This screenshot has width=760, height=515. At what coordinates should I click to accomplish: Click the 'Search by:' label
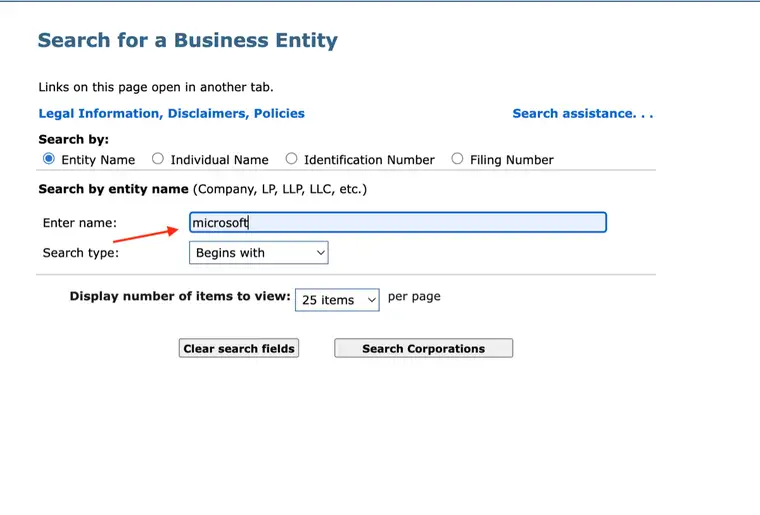74,140
